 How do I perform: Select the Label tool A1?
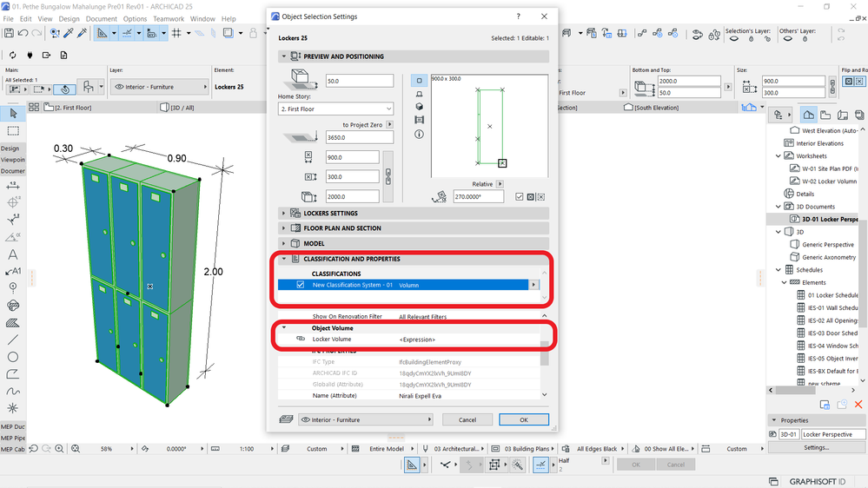[13, 271]
